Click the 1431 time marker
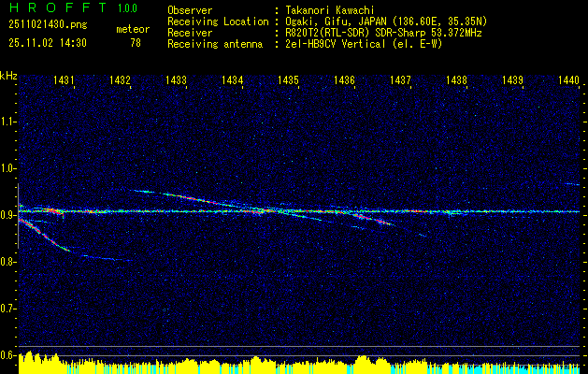This screenshot has width=588, height=374. click(x=65, y=81)
